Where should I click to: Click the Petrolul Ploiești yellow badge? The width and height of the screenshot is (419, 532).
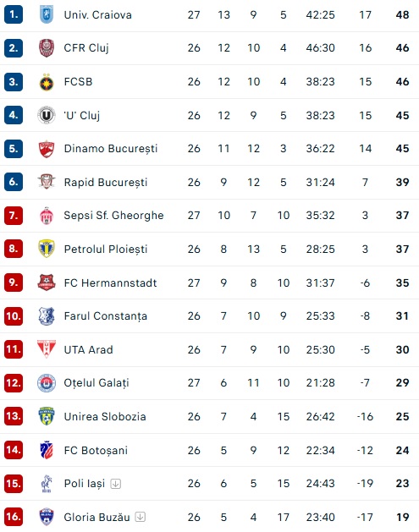pyautogui.click(x=47, y=249)
